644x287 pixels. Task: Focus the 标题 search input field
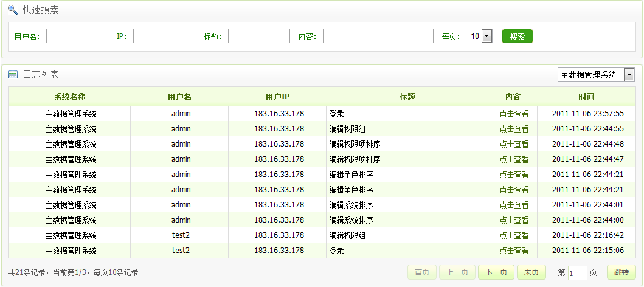[x=258, y=36]
